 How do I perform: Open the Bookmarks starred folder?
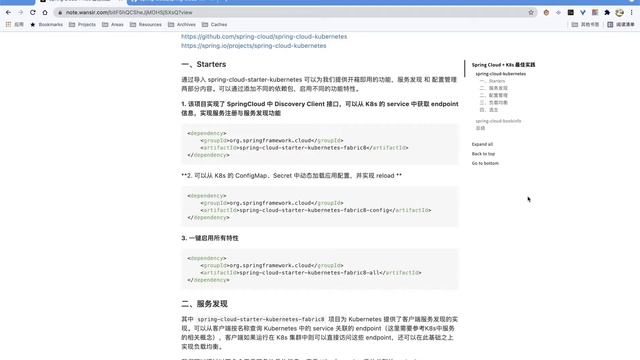coord(47,24)
